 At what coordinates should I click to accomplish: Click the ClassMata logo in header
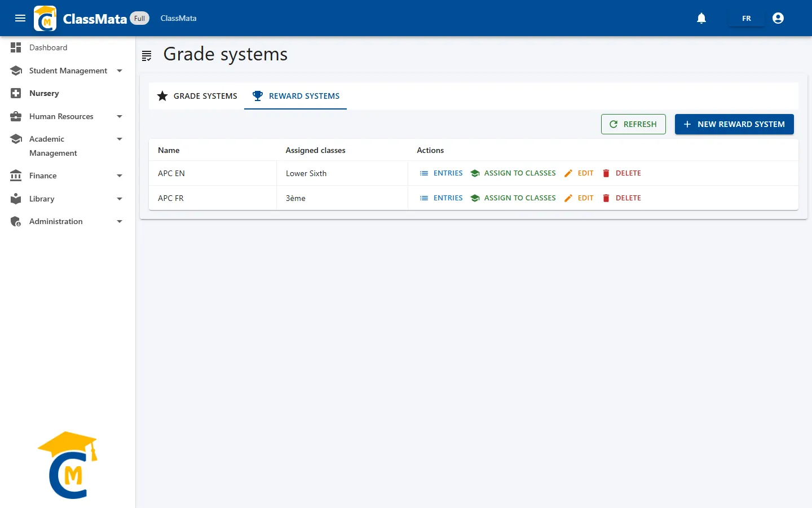pyautogui.click(x=45, y=18)
